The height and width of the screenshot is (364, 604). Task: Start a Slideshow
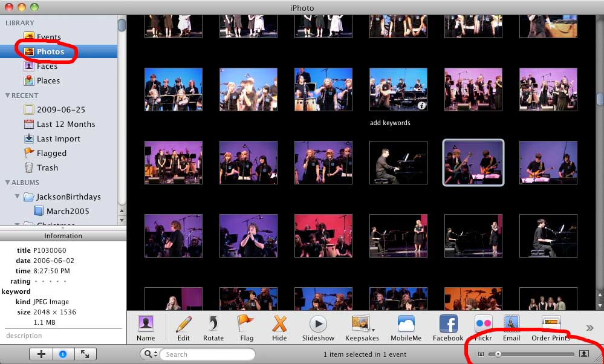(319, 327)
